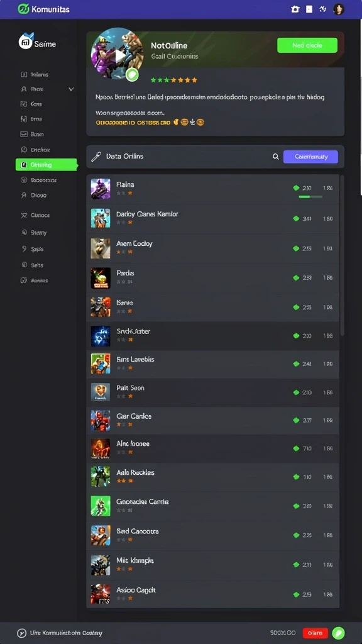Image resolution: width=362 pixels, height=644 pixels.
Task: Click the Data Onlins microphone icon
Action: (96, 157)
